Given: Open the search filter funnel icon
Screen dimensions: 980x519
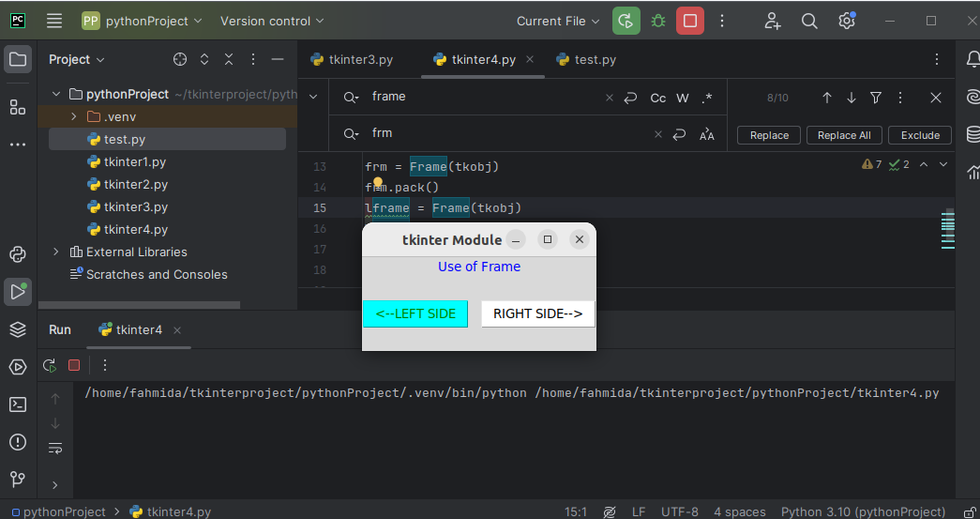Looking at the screenshot, I should 876,98.
